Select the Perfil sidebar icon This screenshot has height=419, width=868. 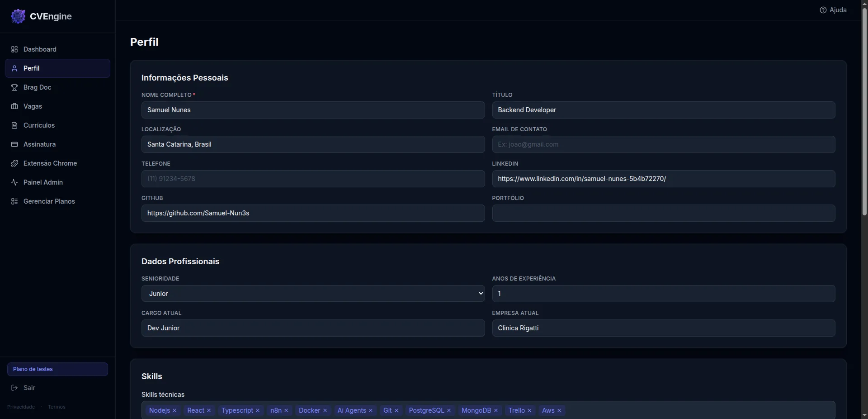[14, 68]
